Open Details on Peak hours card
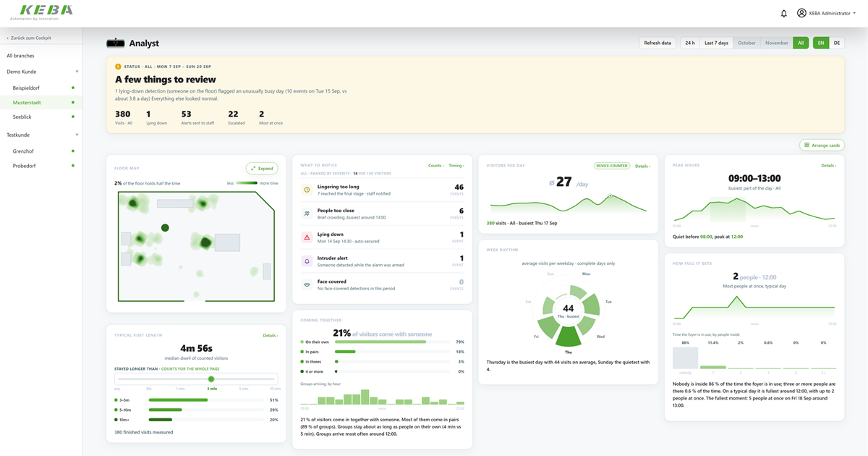This screenshot has width=868, height=456. [829, 166]
